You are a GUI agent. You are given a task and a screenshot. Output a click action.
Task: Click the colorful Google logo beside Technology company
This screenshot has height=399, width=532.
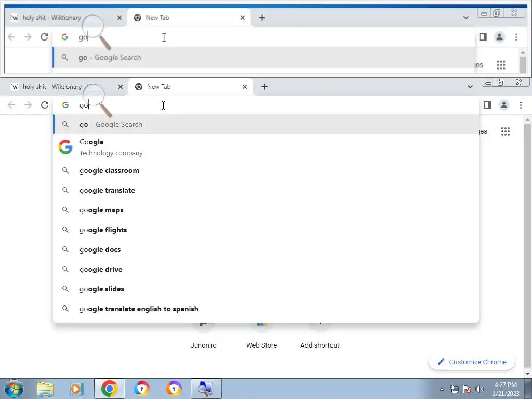[65, 147]
